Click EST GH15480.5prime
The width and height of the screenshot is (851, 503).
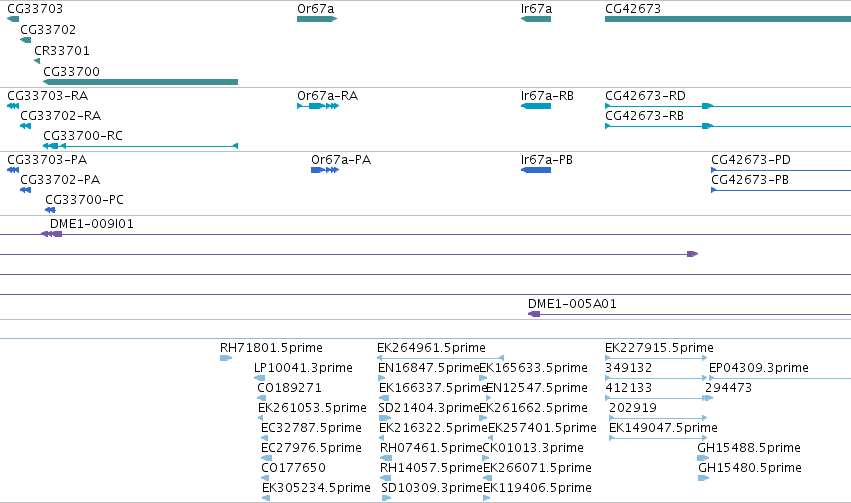pos(750,468)
